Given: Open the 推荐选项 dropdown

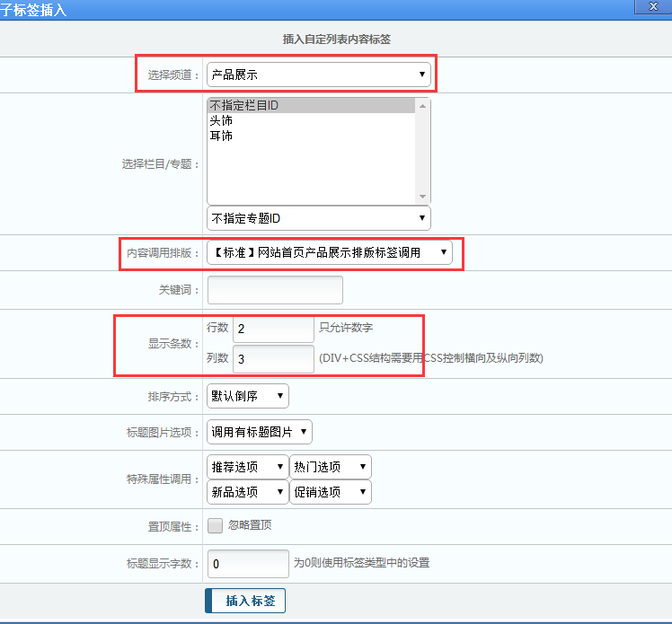Looking at the screenshot, I should [247, 467].
